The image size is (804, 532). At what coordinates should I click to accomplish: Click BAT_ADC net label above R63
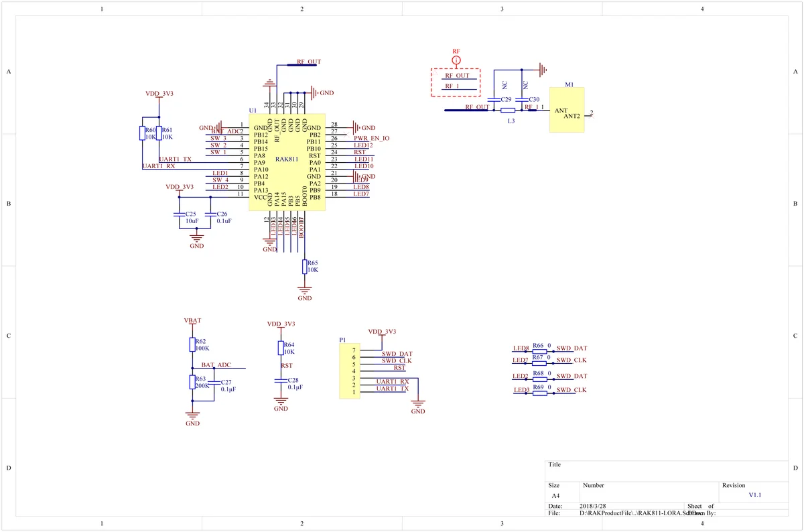pos(216,364)
